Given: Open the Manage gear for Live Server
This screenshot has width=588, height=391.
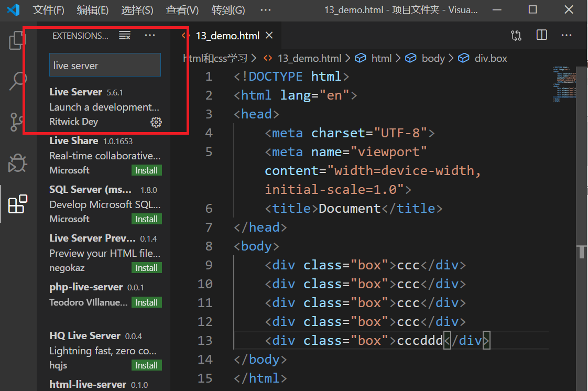Looking at the screenshot, I should click(x=156, y=122).
